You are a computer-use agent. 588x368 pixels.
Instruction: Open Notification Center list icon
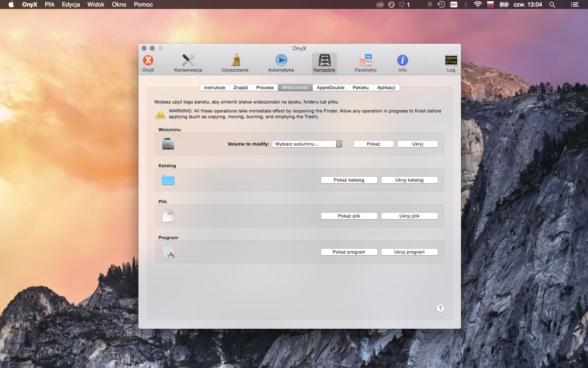(x=575, y=4)
